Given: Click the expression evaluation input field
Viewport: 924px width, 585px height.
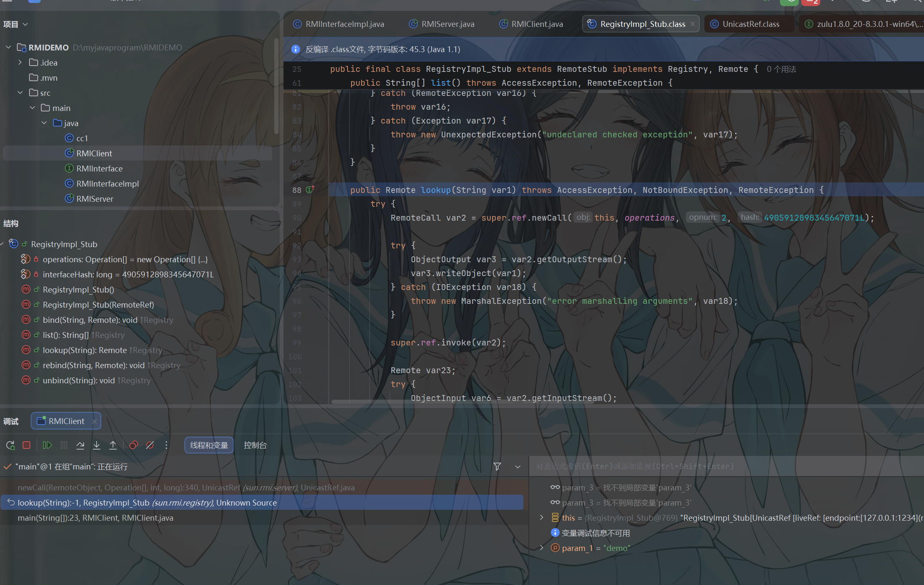Looking at the screenshot, I should tap(727, 466).
